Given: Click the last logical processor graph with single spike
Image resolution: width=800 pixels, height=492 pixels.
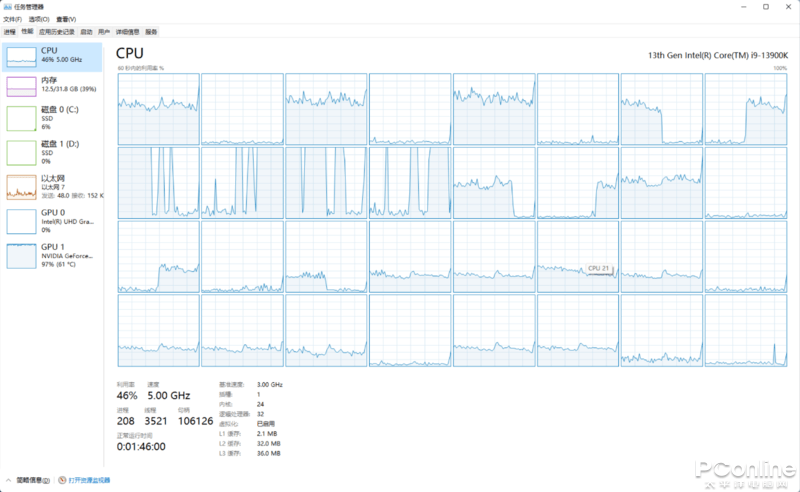Looking at the screenshot, I should click(746, 330).
